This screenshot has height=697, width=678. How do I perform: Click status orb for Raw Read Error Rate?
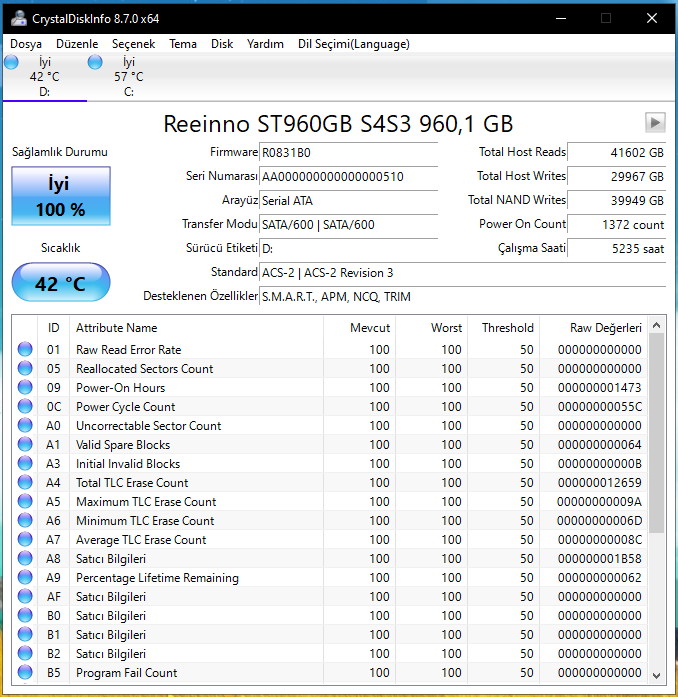(26, 350)
